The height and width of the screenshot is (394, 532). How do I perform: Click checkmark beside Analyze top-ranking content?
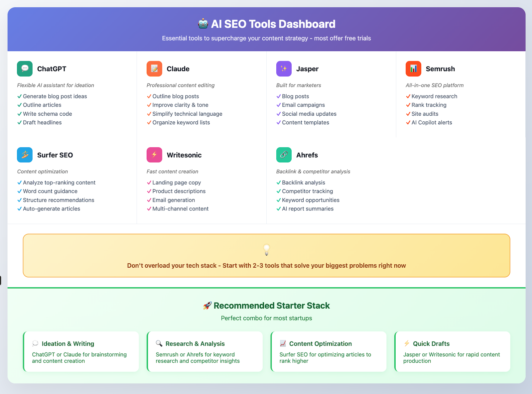(x=20, y=183)
